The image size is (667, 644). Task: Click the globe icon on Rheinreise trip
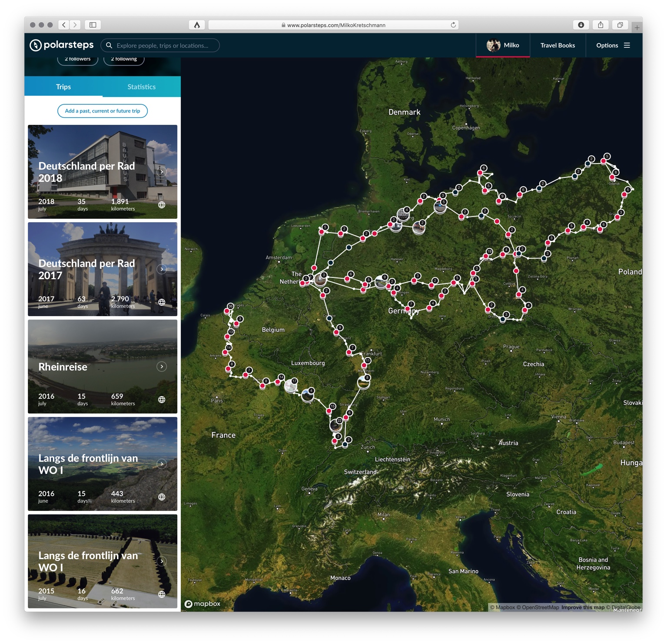(x=162, y=400)
